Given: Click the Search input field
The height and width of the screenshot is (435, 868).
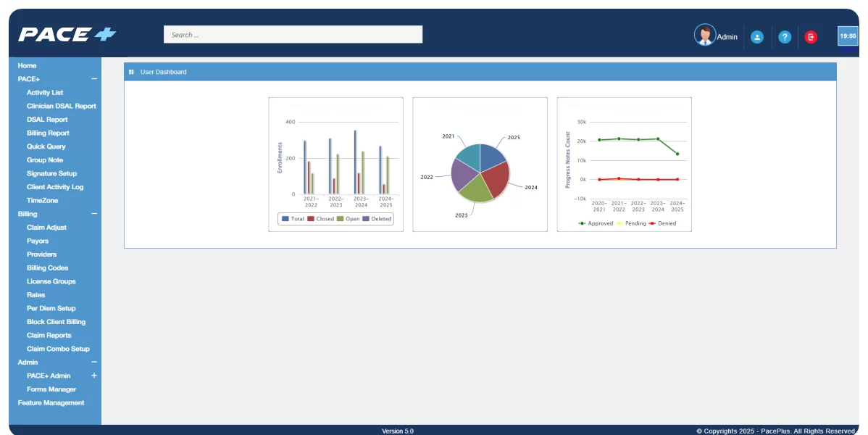Looking at the screenshot, I should (293, 35).
